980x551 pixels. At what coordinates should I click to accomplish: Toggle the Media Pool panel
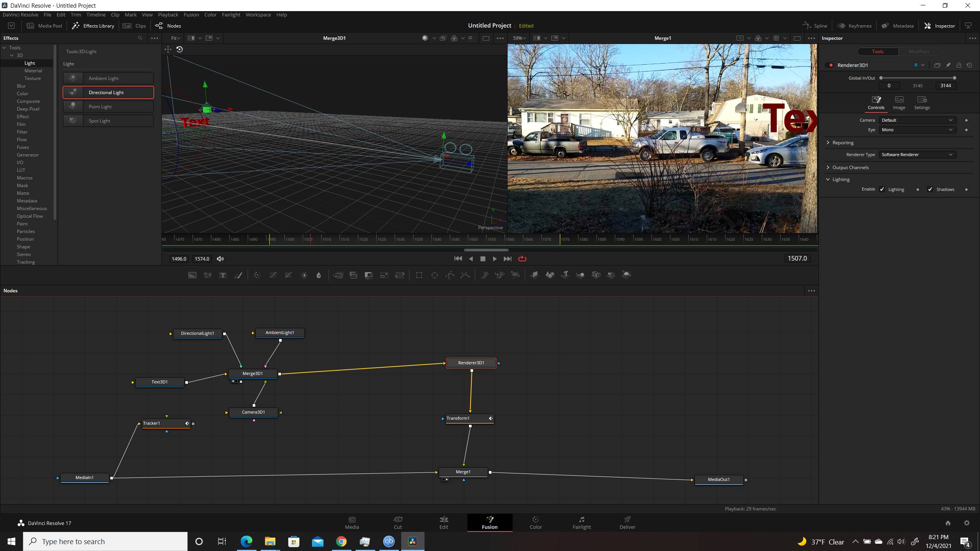(x=44, y=26)
